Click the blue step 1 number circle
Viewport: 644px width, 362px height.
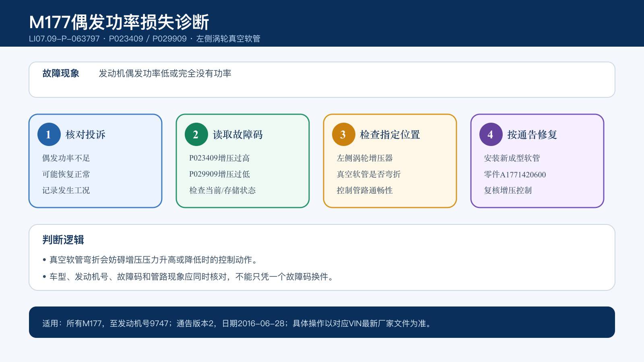(x=49, y=134)
